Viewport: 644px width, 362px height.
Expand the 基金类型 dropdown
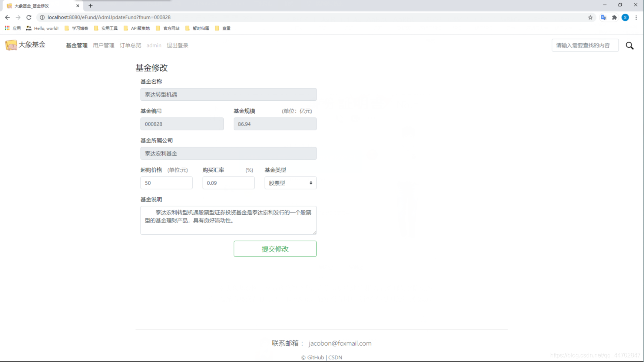[291, 183]
